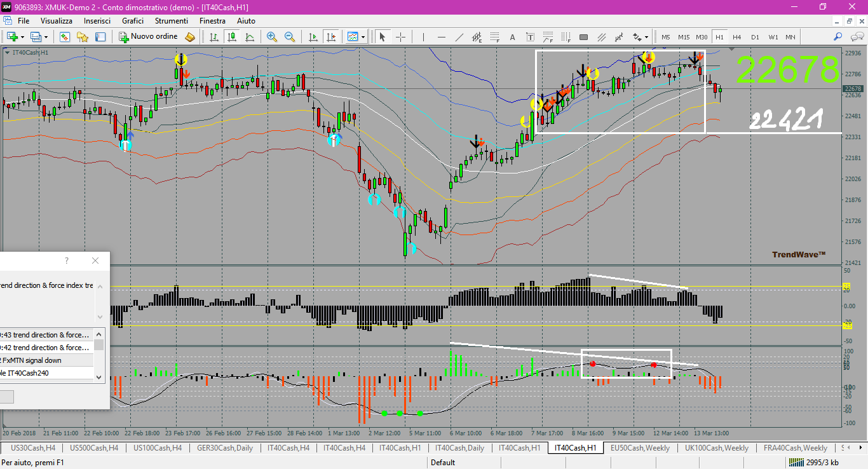Select the text label 'T' tool

(x=530, y=37)
